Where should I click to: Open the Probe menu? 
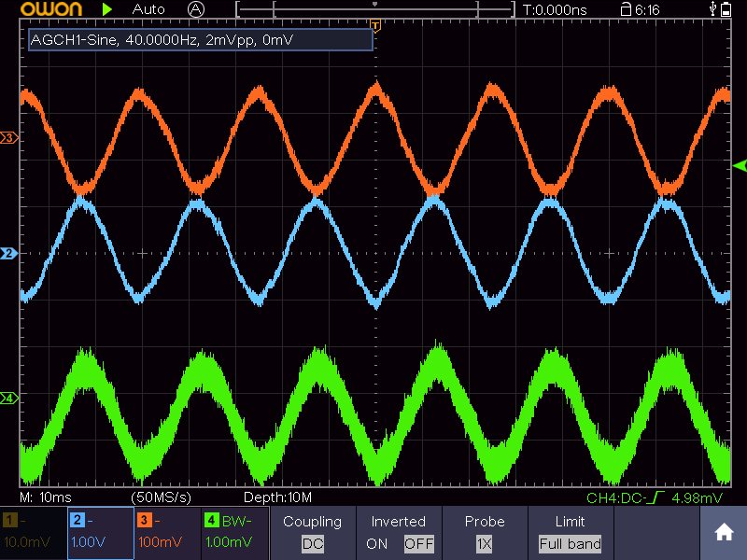coord(485,533)
